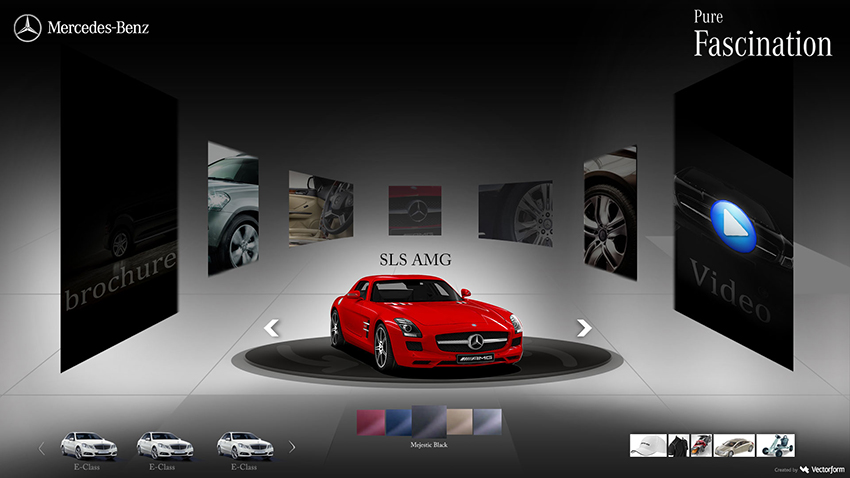
Task: Open the black polo shirt merchandise thumbnail
Action: [x=679, y=445]
